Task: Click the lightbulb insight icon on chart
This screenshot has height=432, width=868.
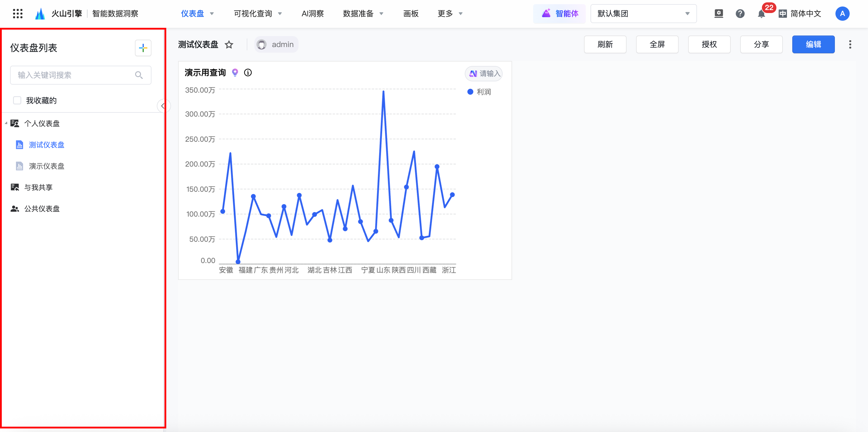Action: 235,72
